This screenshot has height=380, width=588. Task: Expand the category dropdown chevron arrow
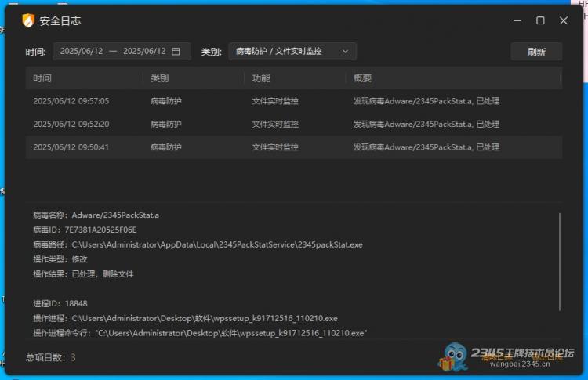coord(346,52)
